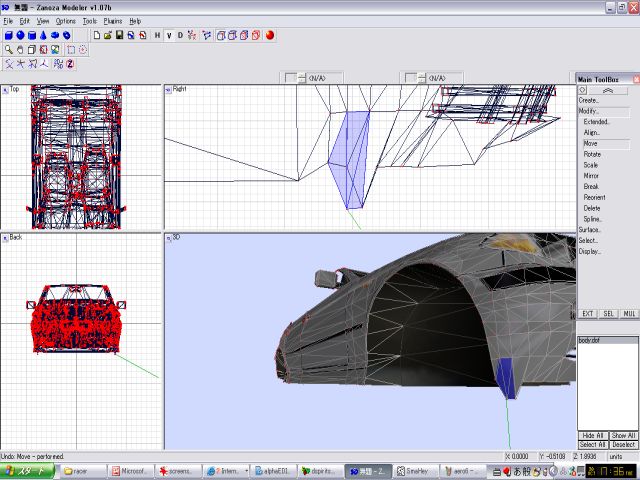The height and width of the screenshot is (480, 640).
Task: Toggle the V axis constraint button
Action: pyautogui.click(x=169, y=35)
